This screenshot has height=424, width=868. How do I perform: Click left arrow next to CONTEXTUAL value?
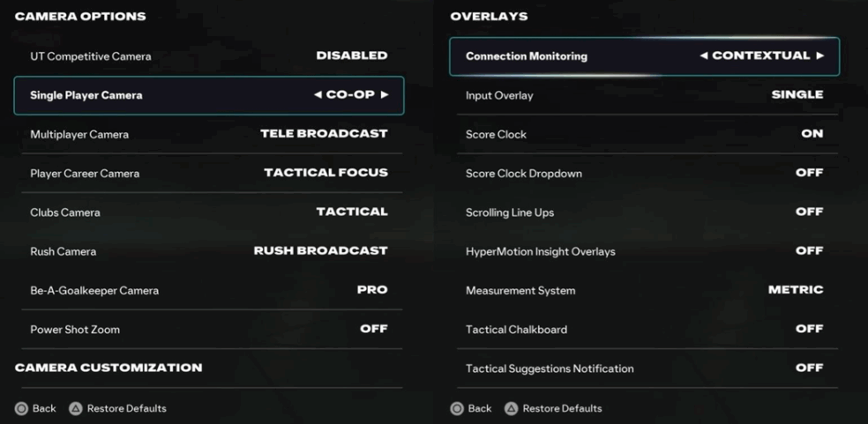[703, 56]
